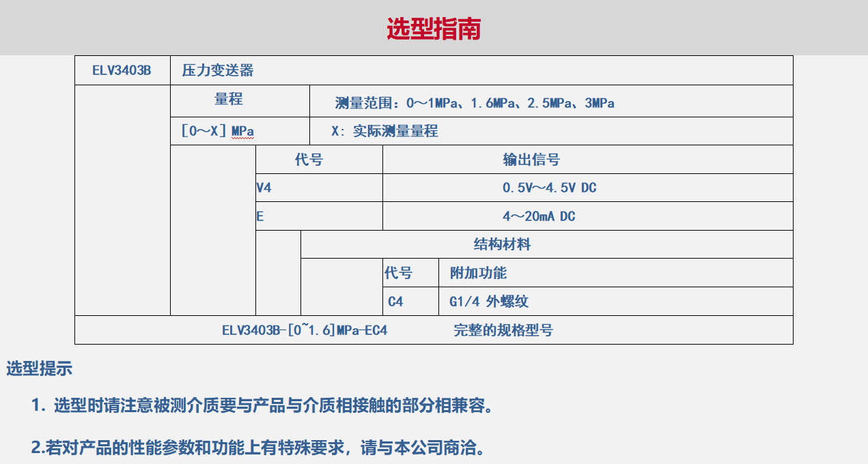Image resolution: width=868 pixels, height=464 pixels.
Task: Click the 选型提示 section heading
Action: click(39, 369)
